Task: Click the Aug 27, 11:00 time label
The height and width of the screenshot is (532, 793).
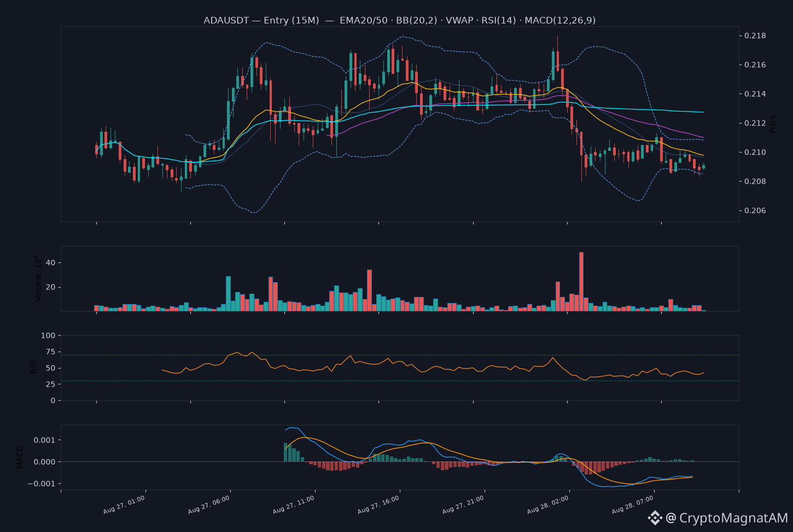Action: pos(294,504)
